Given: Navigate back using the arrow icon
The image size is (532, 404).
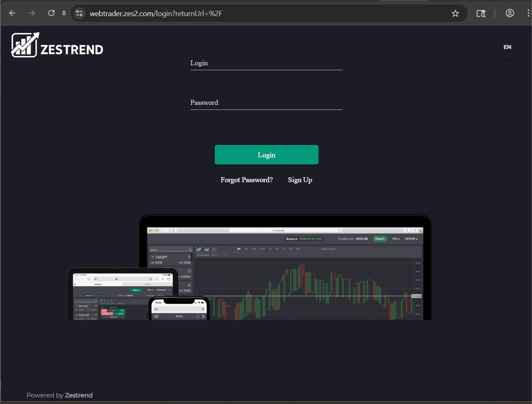Looking at the screenshot, I should point(12,13).
